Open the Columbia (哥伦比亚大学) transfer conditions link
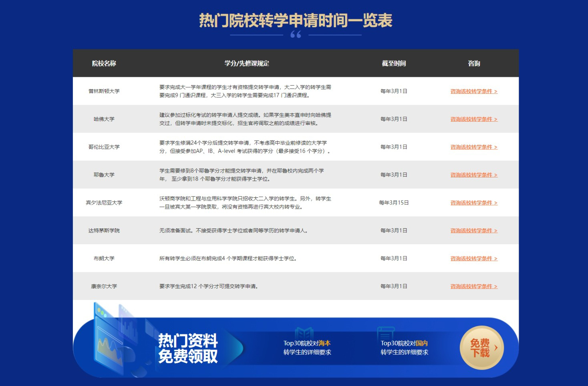 [x=474, y=147]
